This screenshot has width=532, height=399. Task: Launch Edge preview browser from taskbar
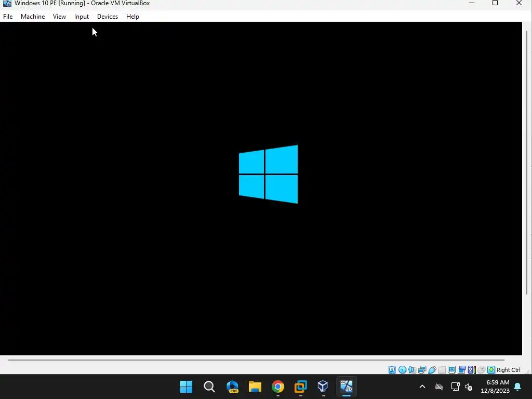[x=232, y=387]
